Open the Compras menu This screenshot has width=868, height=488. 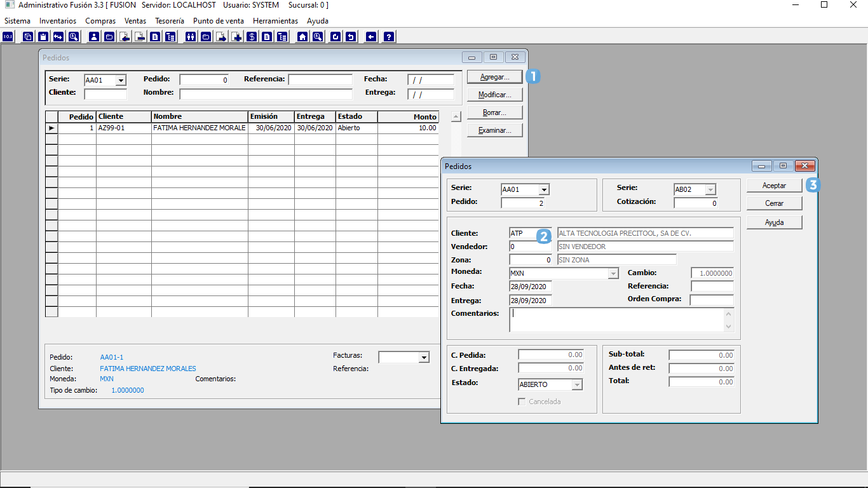(x=100, y=21)
